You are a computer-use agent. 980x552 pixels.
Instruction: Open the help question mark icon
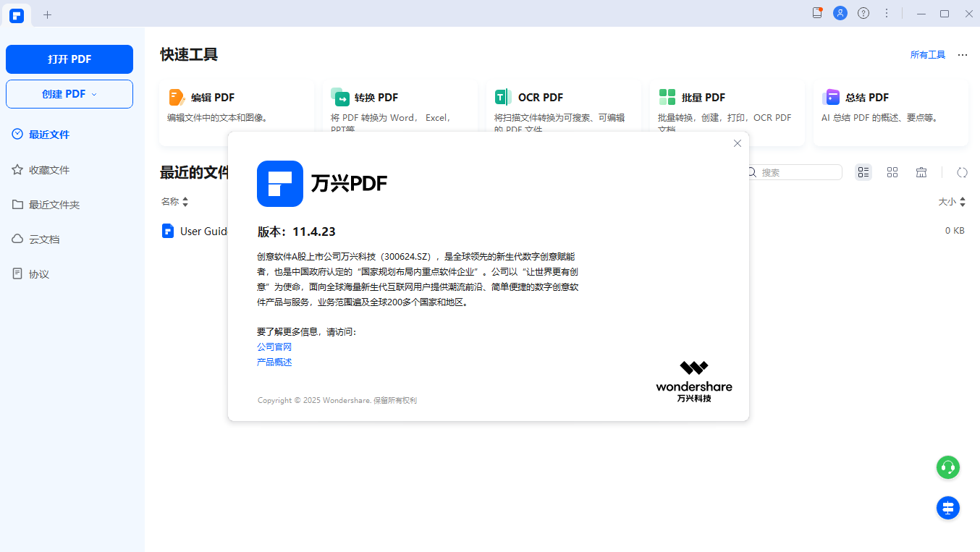pyautogui.click(x=863, y=13)
